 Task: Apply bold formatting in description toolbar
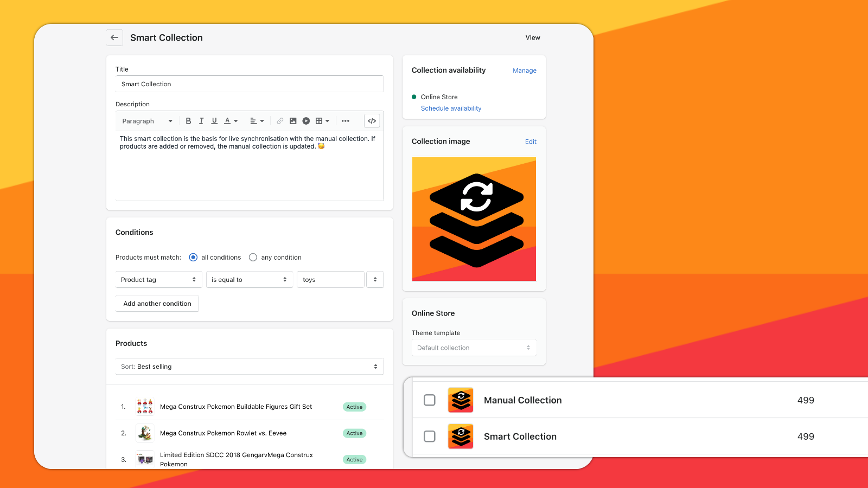(188, 121)
